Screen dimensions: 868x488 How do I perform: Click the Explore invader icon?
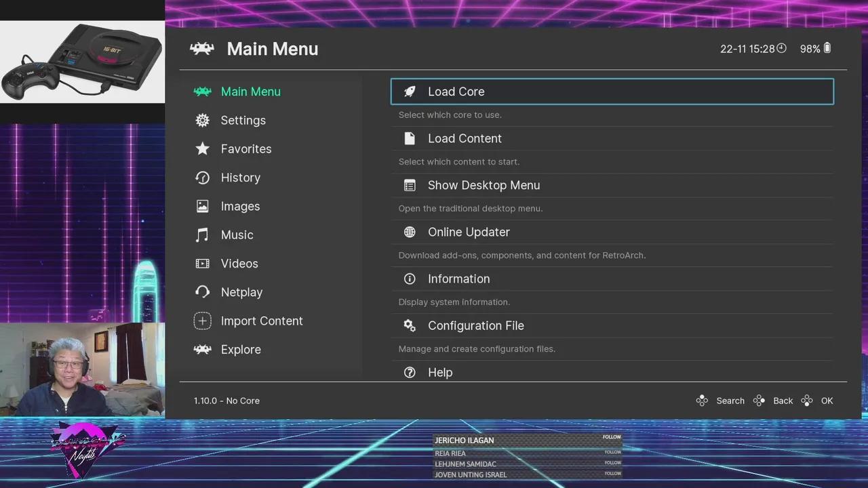[202, 350]
